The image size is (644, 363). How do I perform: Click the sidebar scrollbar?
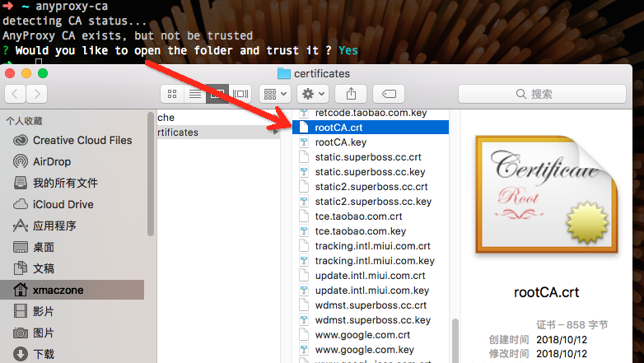[151, 174]
